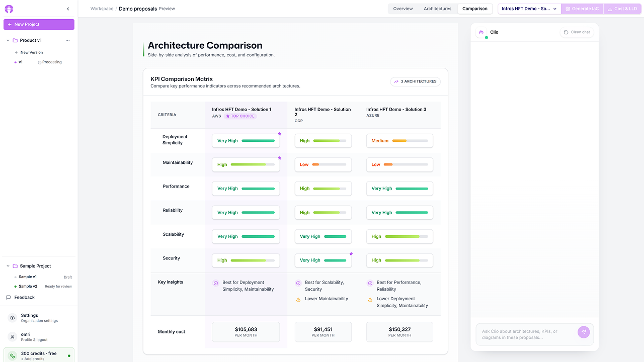Click the check icon beside Best for Deployment Simplicity
The height and width of the screenshot is (362, 644).
(x=216, y=283)
